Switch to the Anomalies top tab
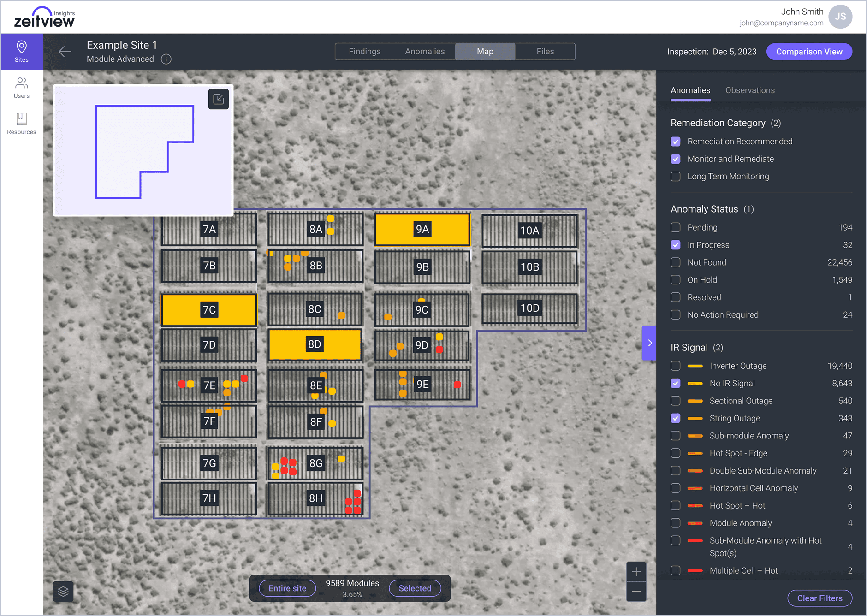The width and height of the screenshot is (867, 616). (425, 52)
